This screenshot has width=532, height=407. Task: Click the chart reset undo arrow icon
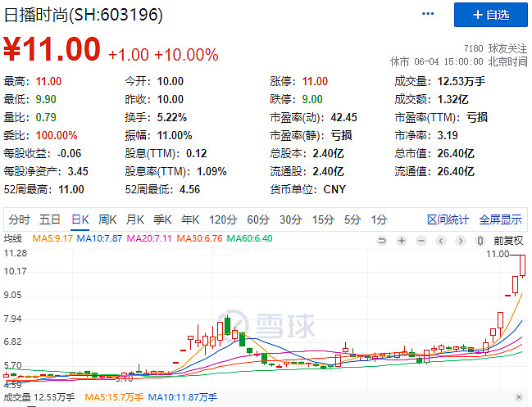(x=382, y=241)
